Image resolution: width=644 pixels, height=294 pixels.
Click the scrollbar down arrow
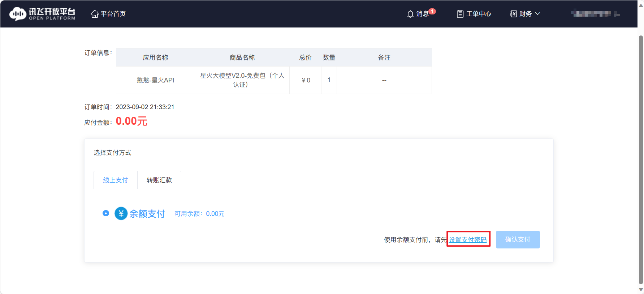[x=641, y=289]
